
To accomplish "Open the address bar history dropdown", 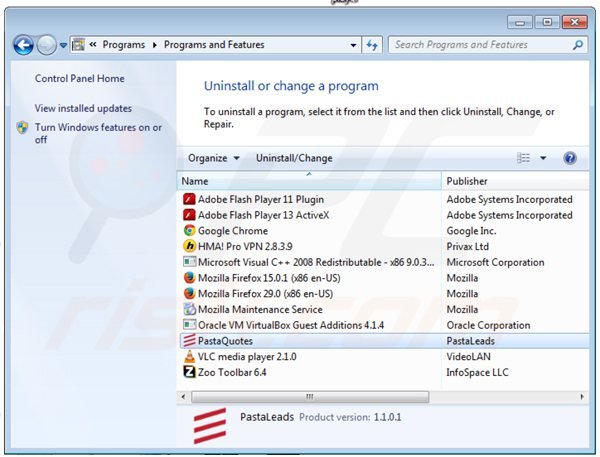I will click(x=353, y=45).
